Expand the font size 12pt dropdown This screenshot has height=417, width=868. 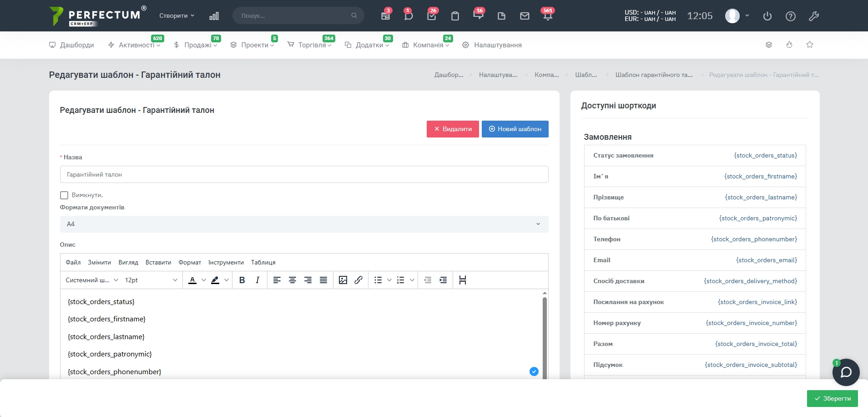pos(151,280)
